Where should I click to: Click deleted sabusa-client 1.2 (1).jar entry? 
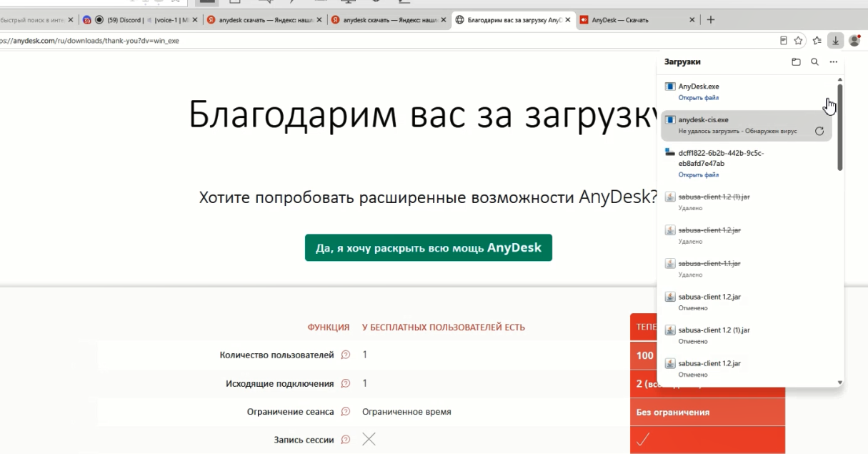747,202
